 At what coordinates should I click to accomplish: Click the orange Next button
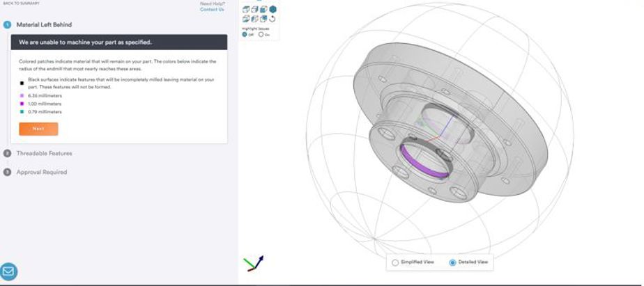pos(38,129)
